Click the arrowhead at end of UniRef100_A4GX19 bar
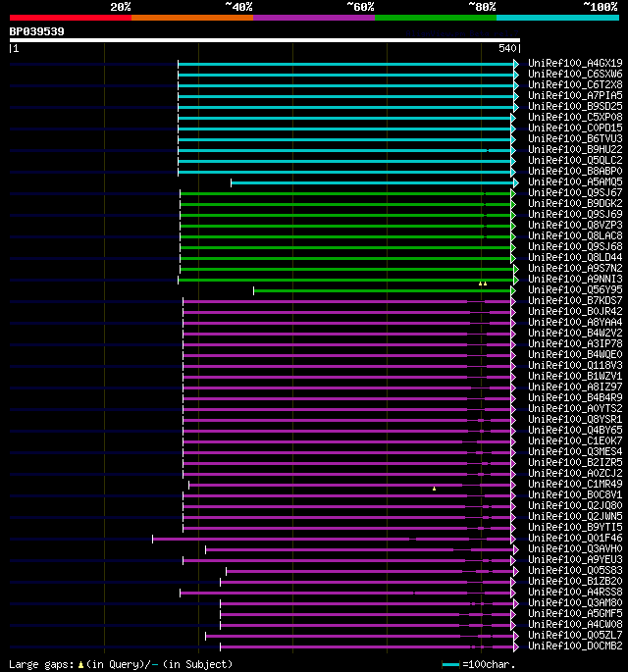628x672 pixels. coord(516,65)
